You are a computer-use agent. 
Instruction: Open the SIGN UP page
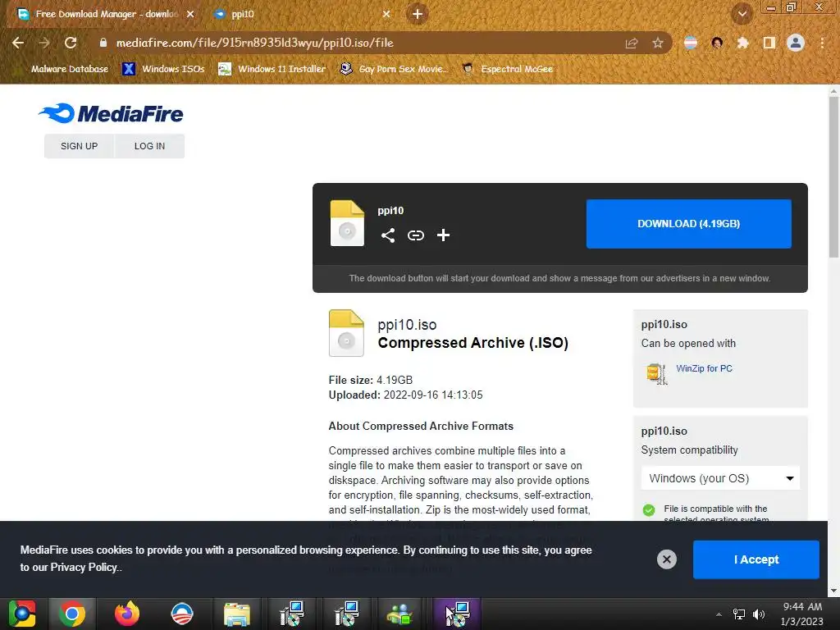[79, 146]
